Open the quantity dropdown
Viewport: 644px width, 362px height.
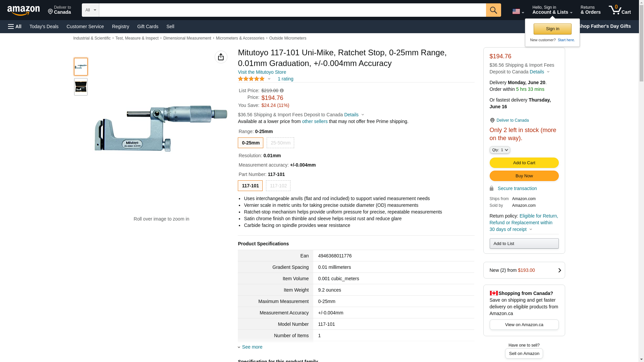pyautogui.click(x=499, y=150)
